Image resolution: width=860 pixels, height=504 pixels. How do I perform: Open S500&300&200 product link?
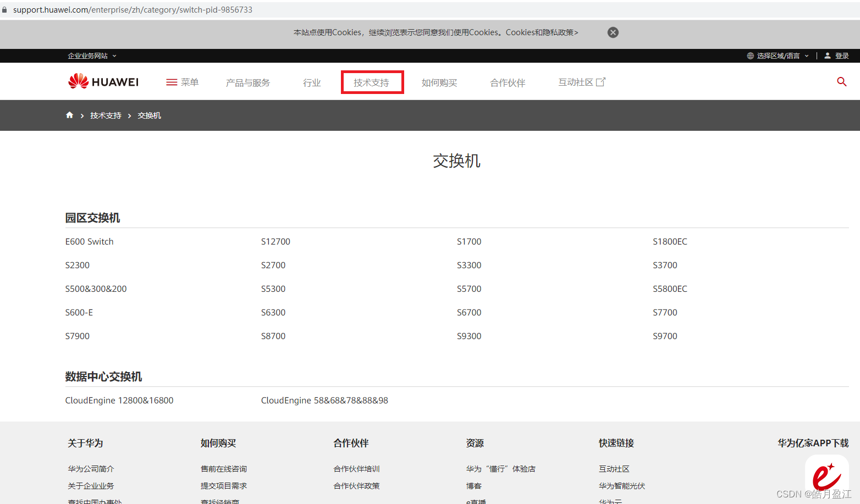96,289
